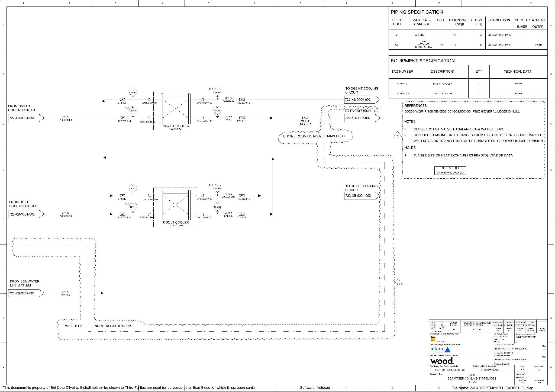555x392 pixels.
Task: Click Company Document ID 540401DPFM01211
Action: click(x=526, y=337)
